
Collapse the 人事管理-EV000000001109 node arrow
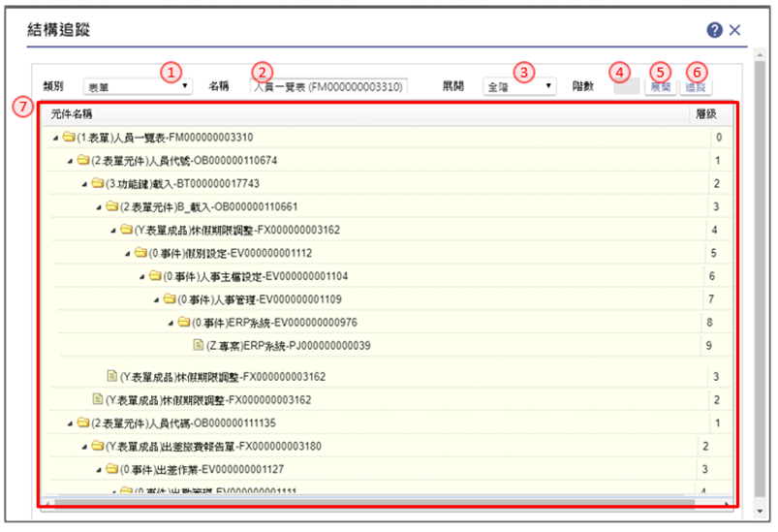(156, 300)
